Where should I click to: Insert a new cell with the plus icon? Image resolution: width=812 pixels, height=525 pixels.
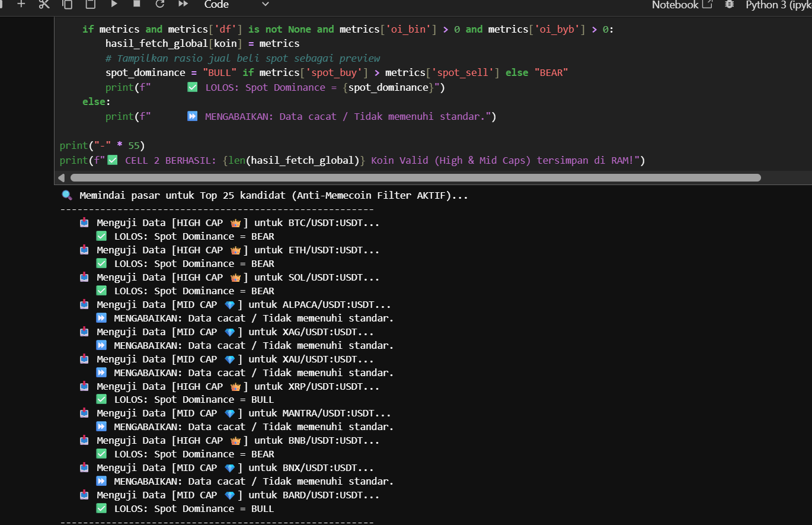pyautogui.click(x=21, y=4)
